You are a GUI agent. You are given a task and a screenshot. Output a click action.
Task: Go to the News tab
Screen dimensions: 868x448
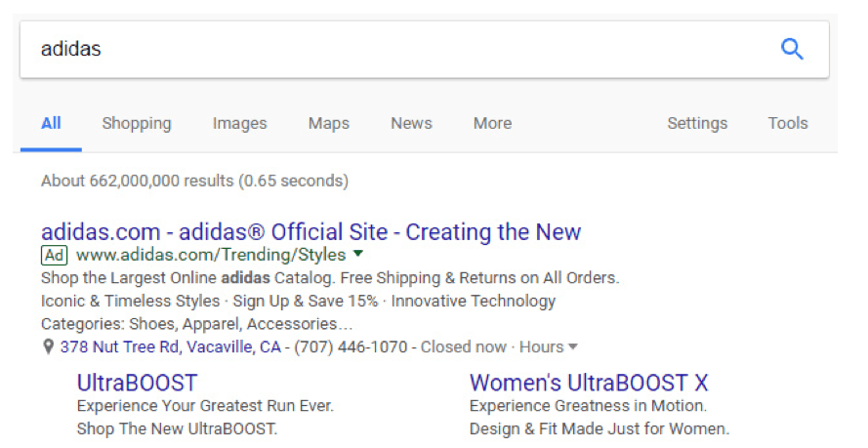tap(411, 123)
